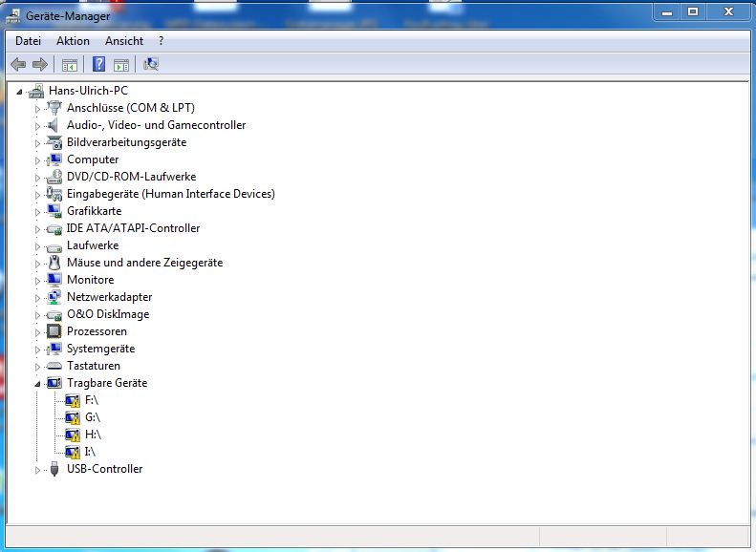The image size is (756, 552).
Task: Select the Tastaturen label
Action: pyautogui.click(x=94, y=366)
